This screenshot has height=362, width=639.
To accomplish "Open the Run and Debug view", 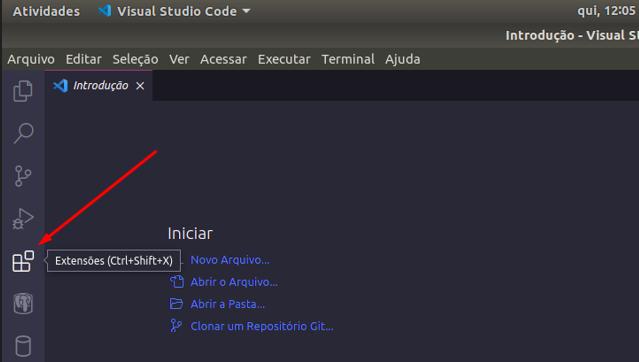I will [x=23, y=219].
